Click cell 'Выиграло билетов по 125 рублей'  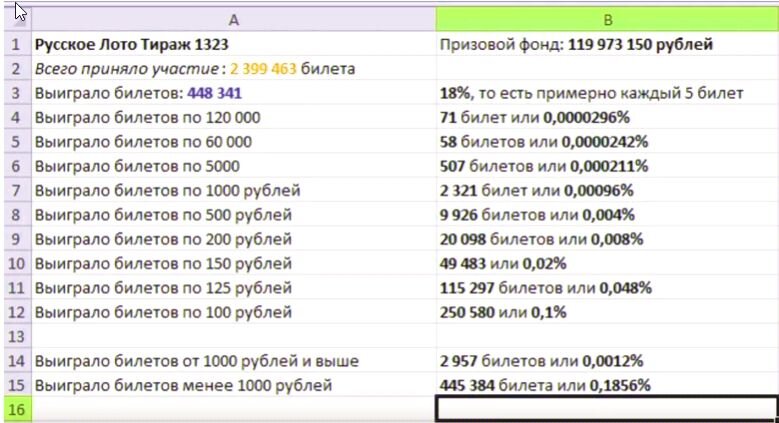[x=234, y=288]
